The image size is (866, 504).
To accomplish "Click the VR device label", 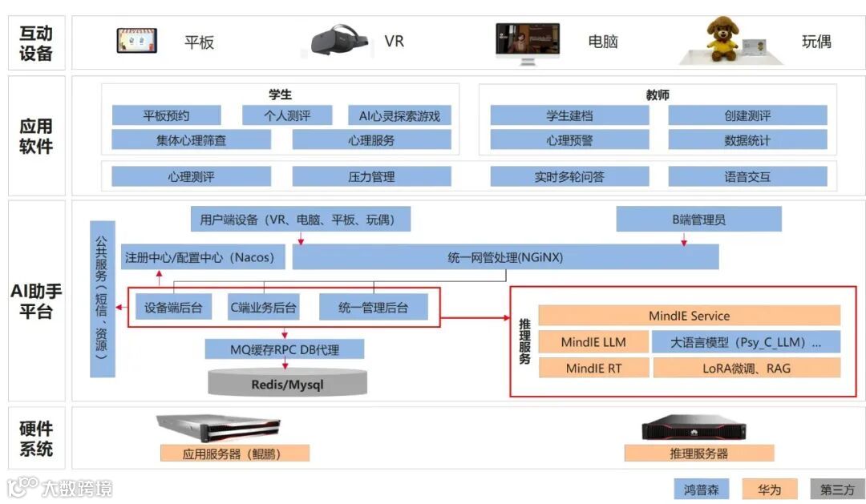I will [x=395, y=42].
